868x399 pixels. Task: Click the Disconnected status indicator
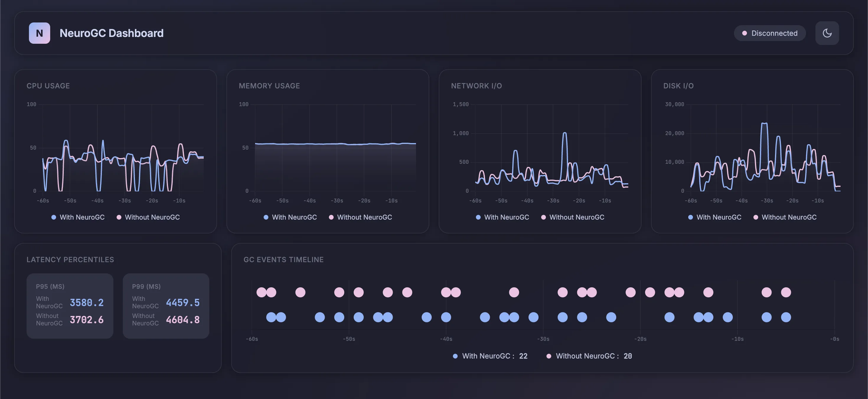[x=770, y=33]
